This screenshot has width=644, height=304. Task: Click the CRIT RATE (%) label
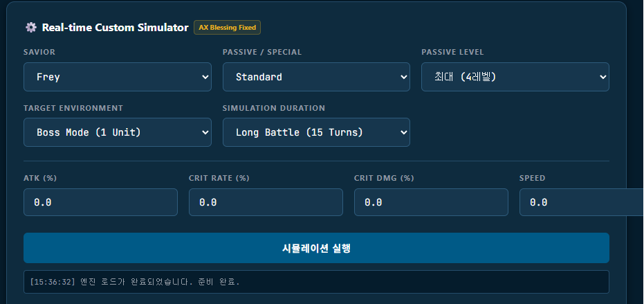point(219,178)
